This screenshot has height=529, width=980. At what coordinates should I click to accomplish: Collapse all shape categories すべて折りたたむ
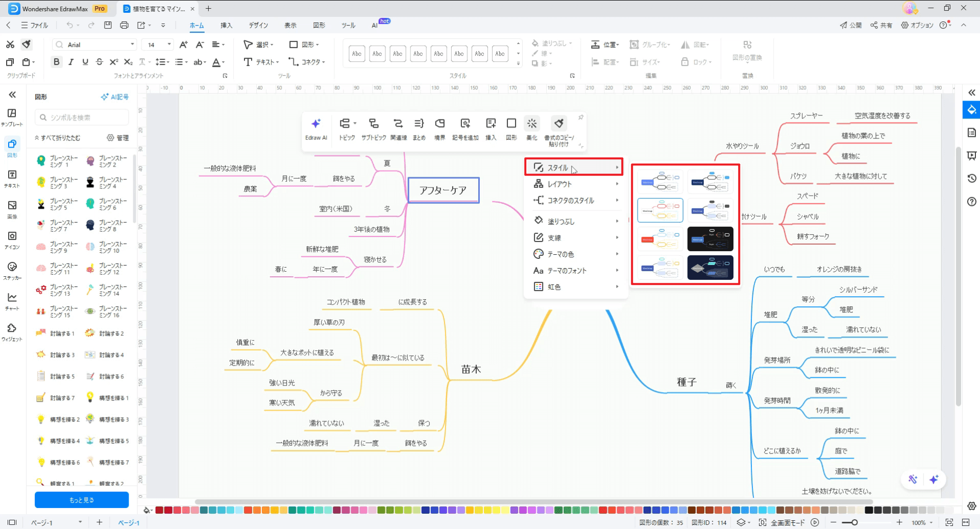[58, 138]
